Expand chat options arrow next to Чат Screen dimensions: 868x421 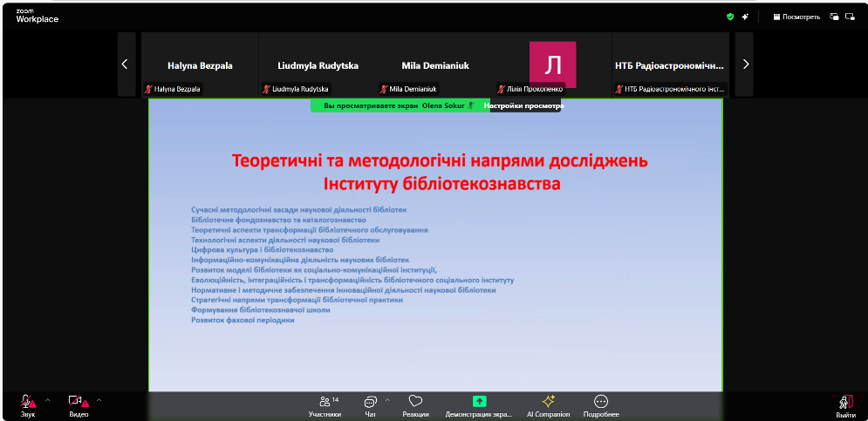click(387, 400)
